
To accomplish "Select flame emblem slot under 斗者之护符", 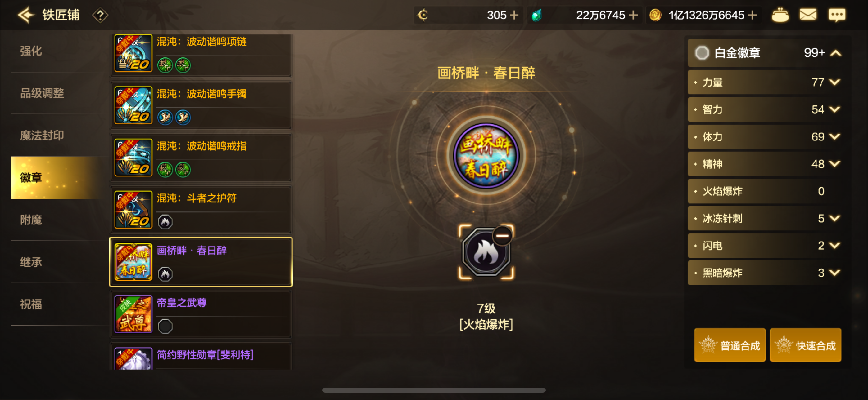I will coord(165,222).
